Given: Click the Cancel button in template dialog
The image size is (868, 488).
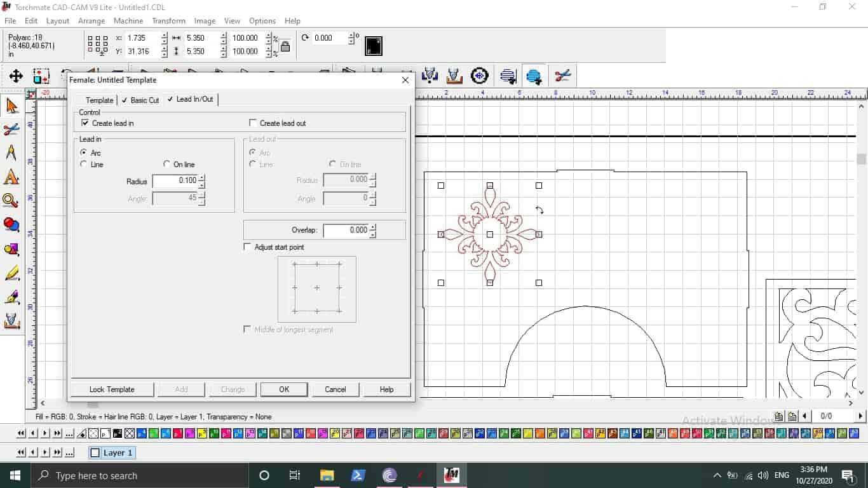Looking at the screenshot, I should click(336, 390).
